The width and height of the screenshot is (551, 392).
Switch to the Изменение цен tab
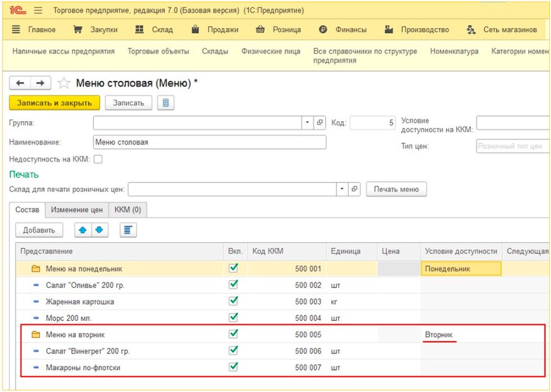coord(77,210)
